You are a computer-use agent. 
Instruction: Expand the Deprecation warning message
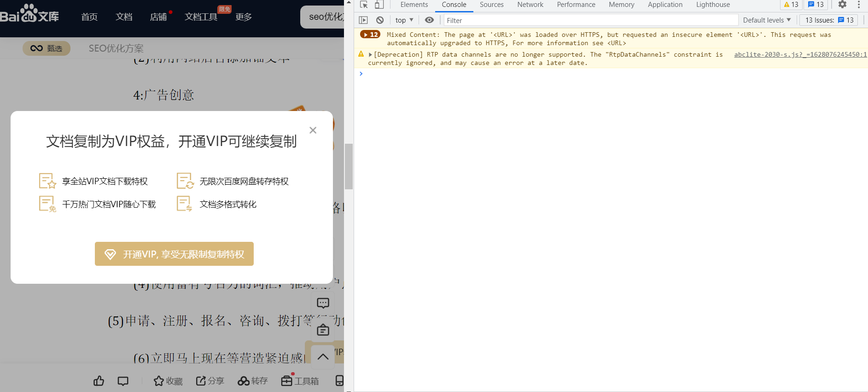[x=370, y=54]
